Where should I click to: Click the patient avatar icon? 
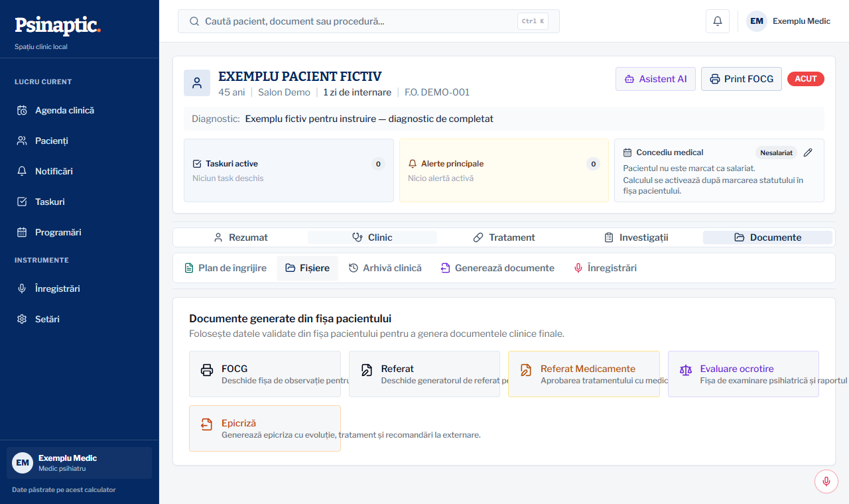click(x=197, y=83)
